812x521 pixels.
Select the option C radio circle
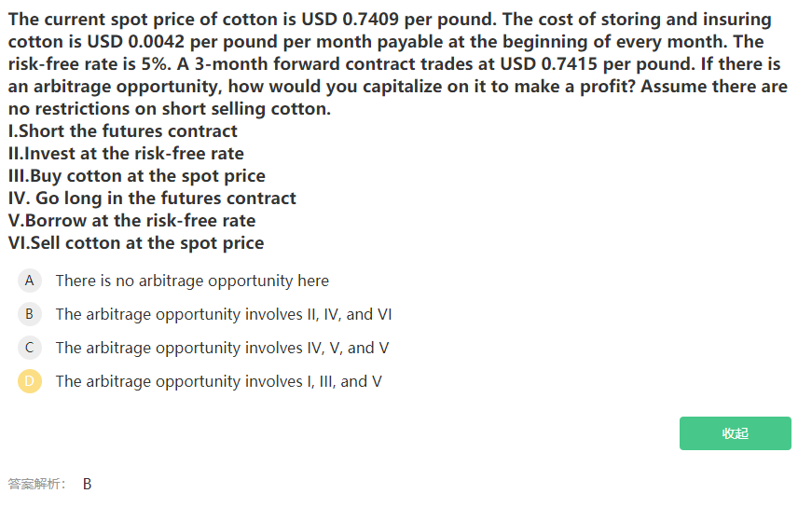point(30,348)
